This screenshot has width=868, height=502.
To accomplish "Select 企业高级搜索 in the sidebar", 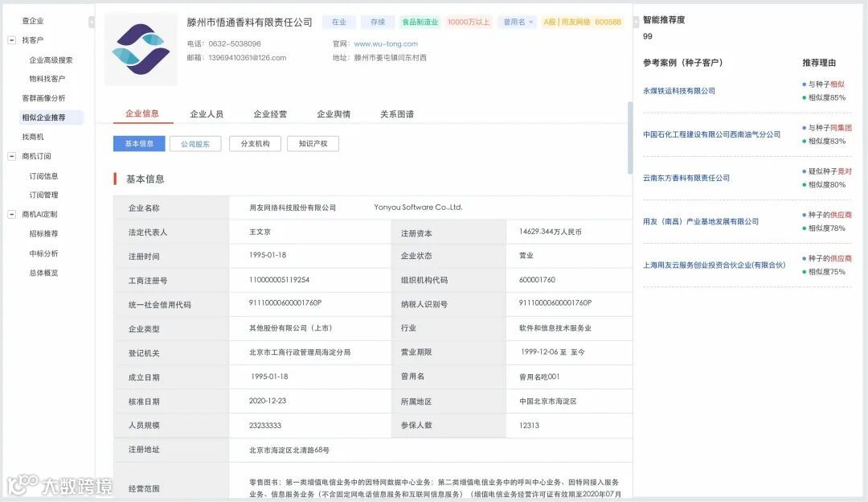I will click(x=51, y=60).
